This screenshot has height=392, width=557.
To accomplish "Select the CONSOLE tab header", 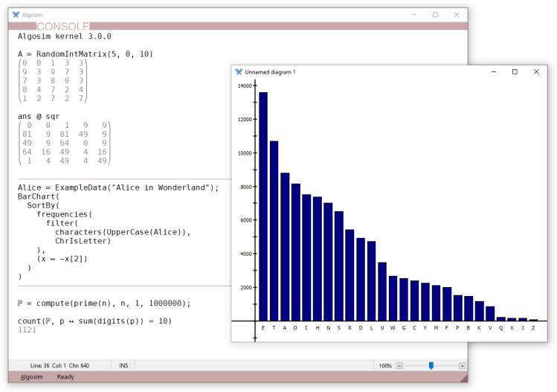I will [x=62, y=26].
